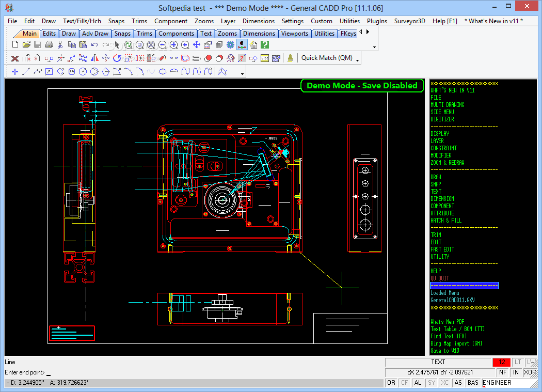Select the Point plus-sign tool icon
Viewport: 542px width, 392px height.
tap(15, 72)
